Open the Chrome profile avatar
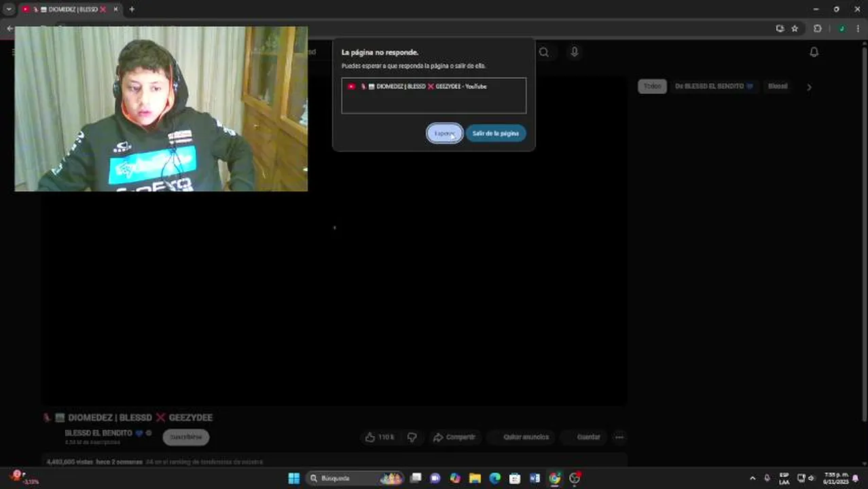The image size is (868, 489). tap(842, 29)
